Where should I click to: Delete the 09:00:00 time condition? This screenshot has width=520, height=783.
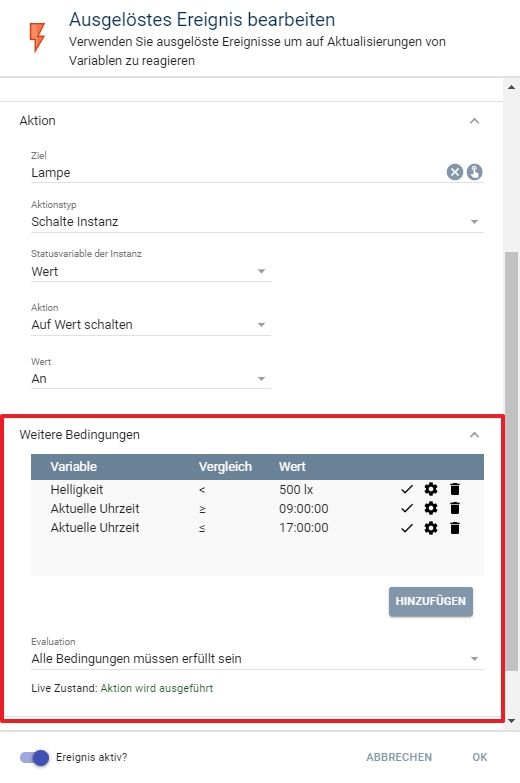pyautogui.click(x=455, y=508)
